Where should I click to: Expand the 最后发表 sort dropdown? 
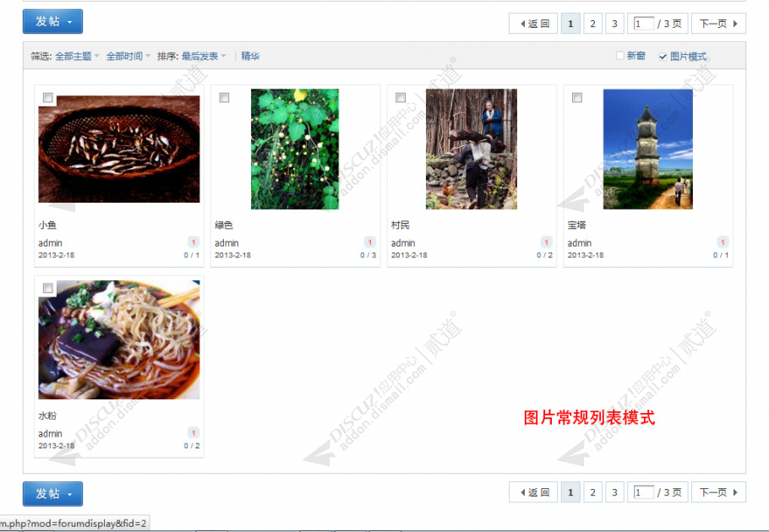pyautogui.click(x=204, y=57)
